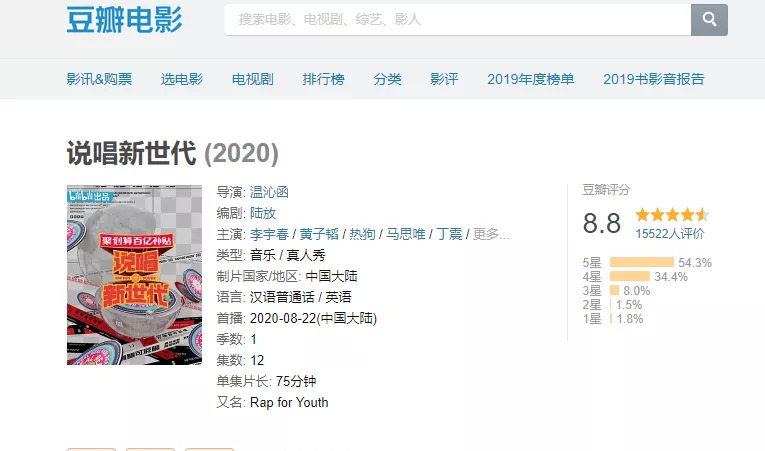Open the 电视剧 navigation tab
This screenshot has height=451, width=765.
pos(252,79)
